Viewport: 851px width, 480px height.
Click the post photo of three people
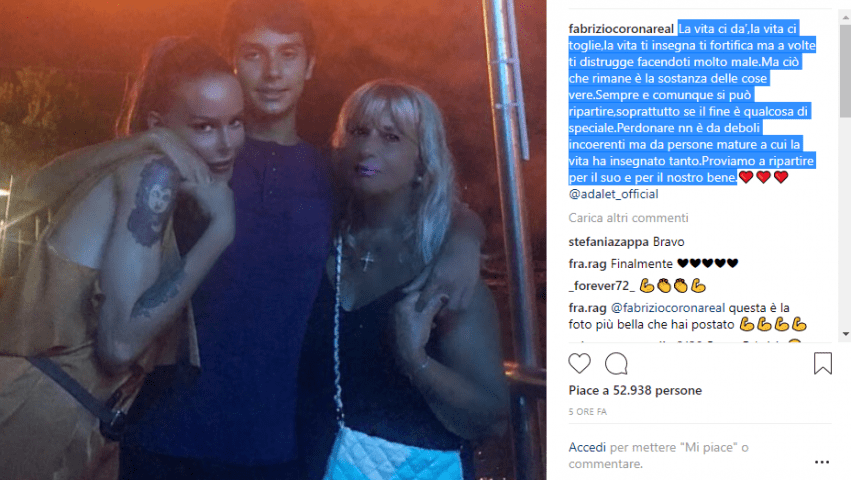(x=273, y=240)
